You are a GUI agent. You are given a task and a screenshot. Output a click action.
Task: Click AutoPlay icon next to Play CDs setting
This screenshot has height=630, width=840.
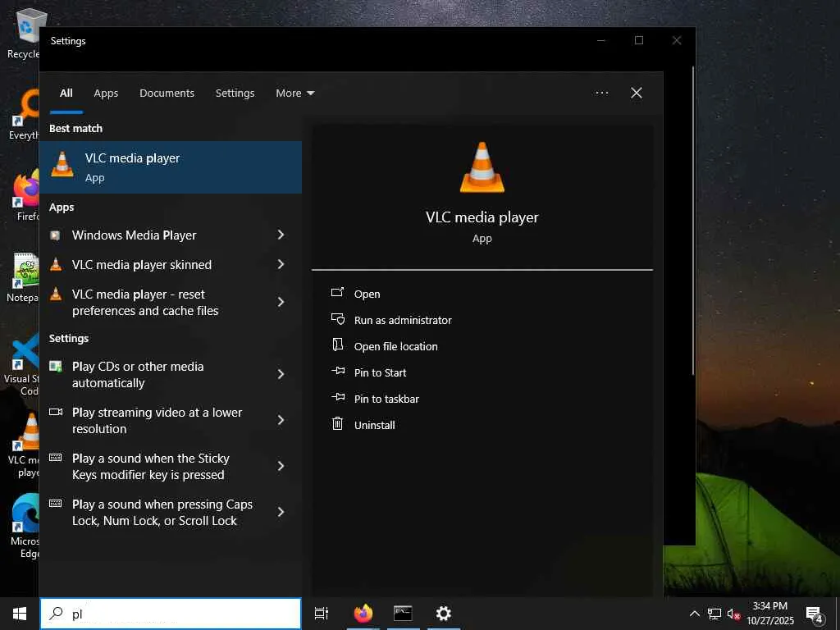pos(56,367)
